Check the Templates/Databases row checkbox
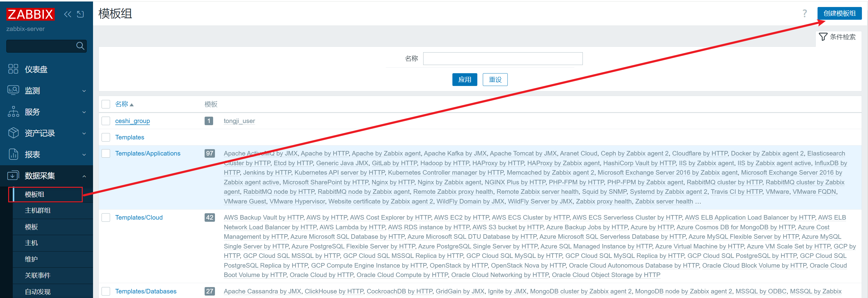This screenshot has height=298, width=868. (x=106, y=291)
